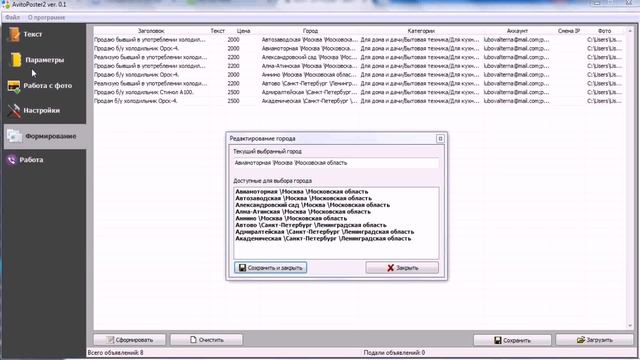This screenshot has width=640, height=360.
Task: Click Автозаводская city cell in first row
Action: (x=309, y=40)
